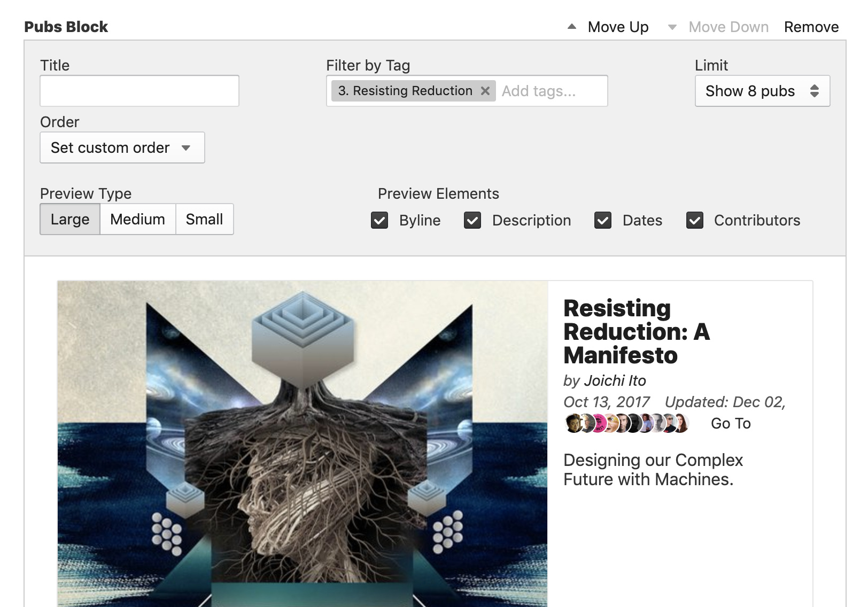Uncheck the Contributors checkbox

(695, 220)
